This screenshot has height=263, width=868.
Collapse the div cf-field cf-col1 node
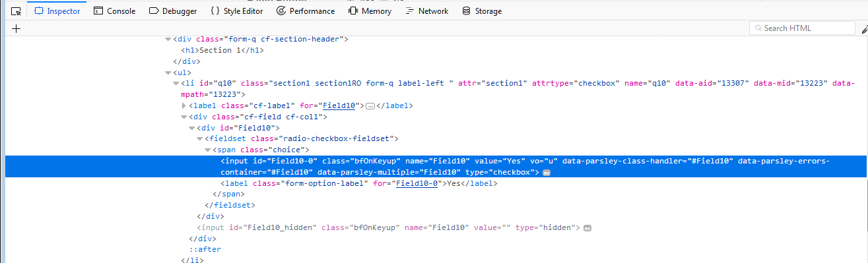(x=184, y=117)
